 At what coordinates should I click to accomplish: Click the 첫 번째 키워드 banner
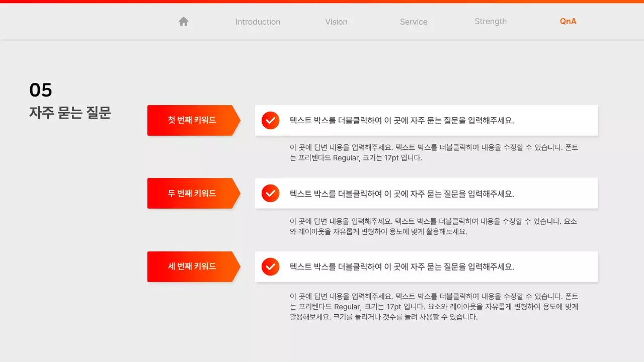[191, 120]
